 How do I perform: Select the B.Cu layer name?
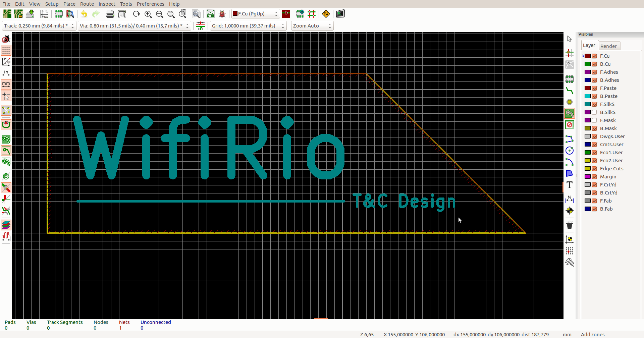[x=605, y=64]
